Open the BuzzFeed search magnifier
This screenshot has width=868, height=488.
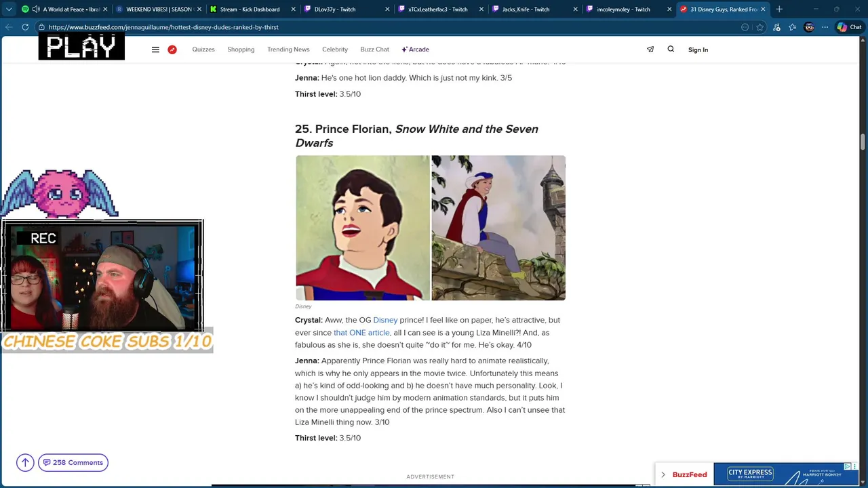point(671,49)
